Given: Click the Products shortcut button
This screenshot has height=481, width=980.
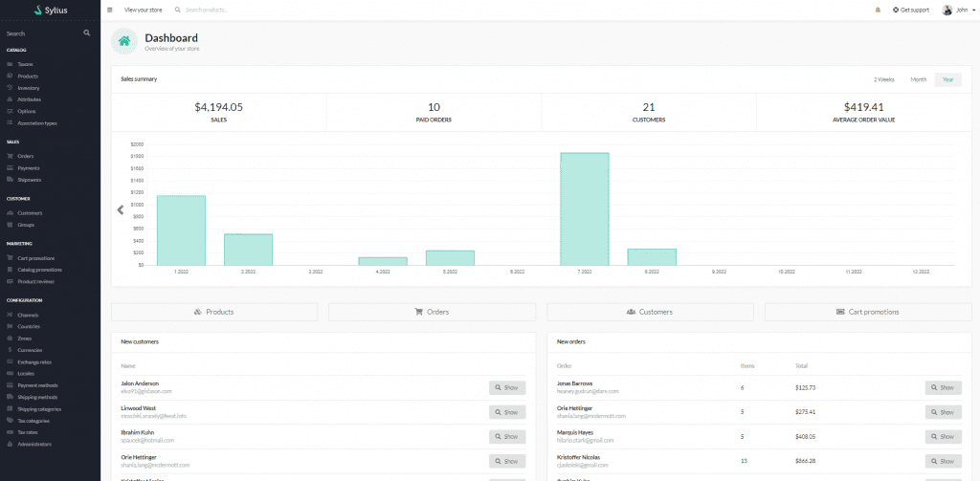Looking at the screenshot, I should click(214, 312).
